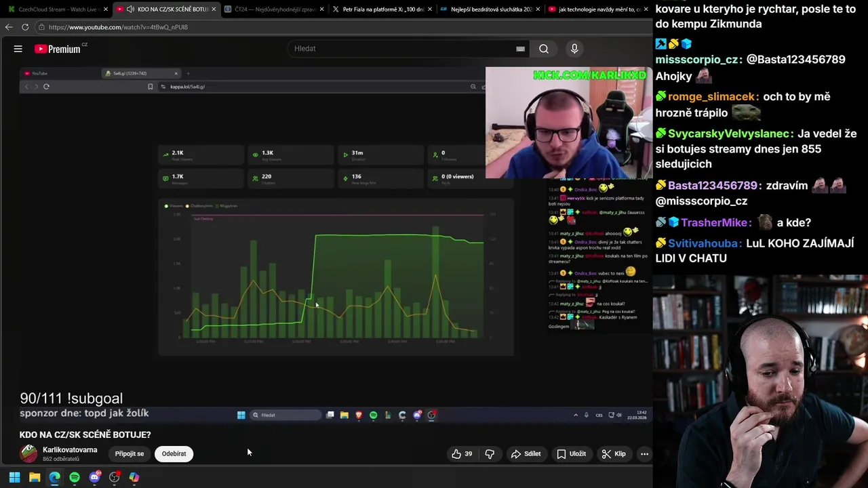Close the ČT24 tab
The height and width of the screenshot is (488, 868).
coord(321,9)
